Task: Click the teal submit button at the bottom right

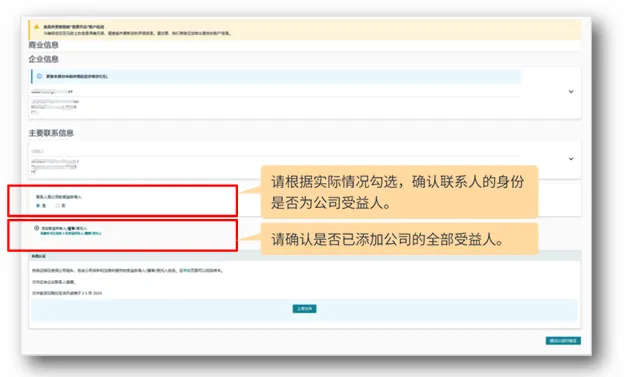Action: point(563,341)
